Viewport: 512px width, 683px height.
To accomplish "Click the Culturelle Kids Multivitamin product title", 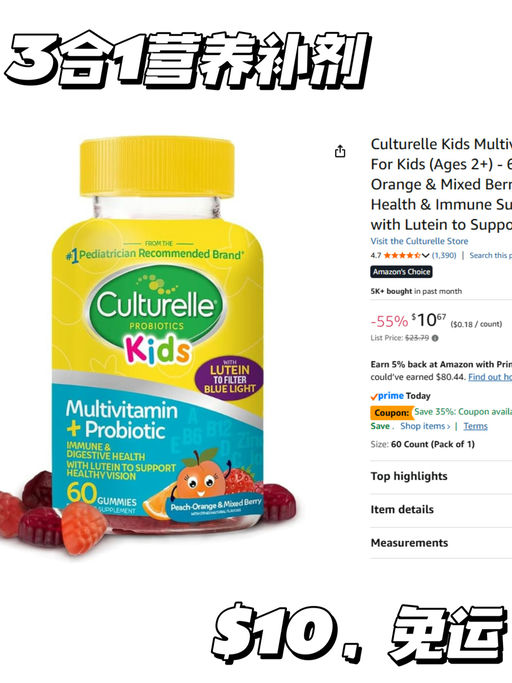I will pos(441,184).
